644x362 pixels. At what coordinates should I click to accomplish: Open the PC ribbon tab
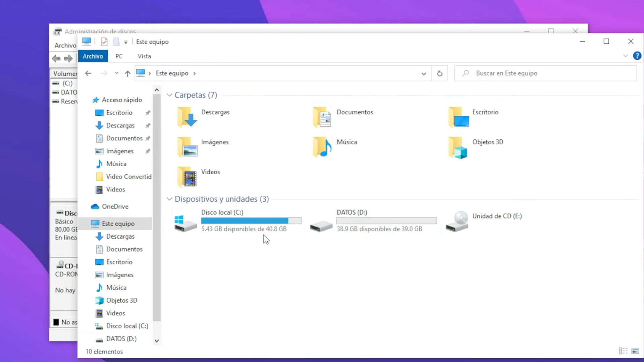(119, 56)
